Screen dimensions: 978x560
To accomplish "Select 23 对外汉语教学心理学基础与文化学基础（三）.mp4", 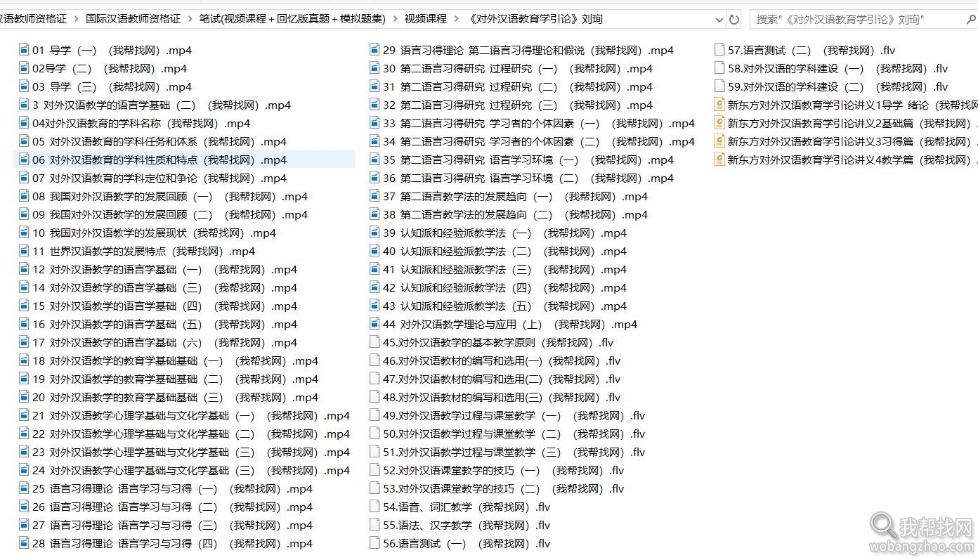I will tap(190, 452).
